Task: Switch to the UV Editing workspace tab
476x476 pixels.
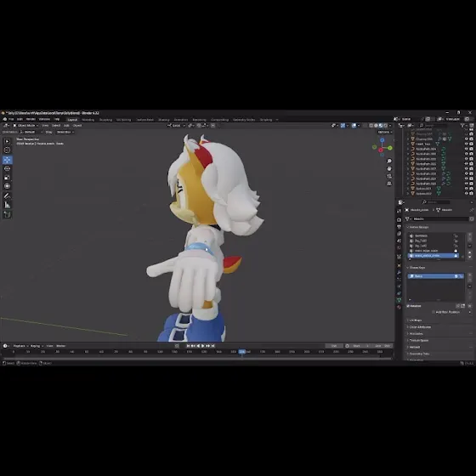Action: point(123,120)
